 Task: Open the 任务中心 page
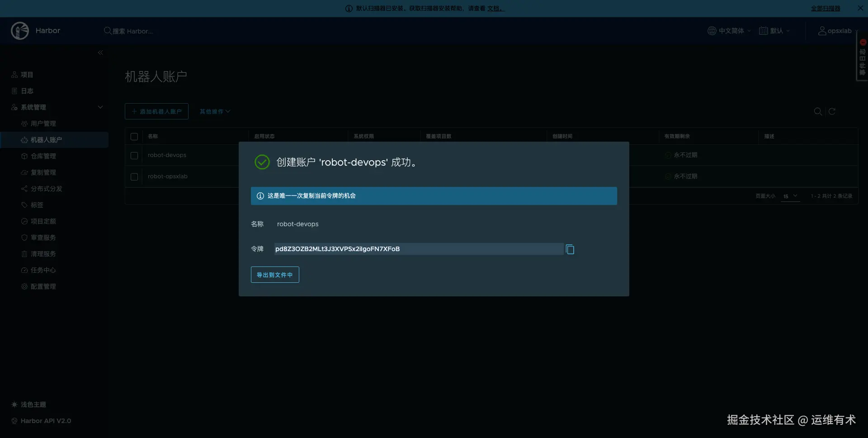(42, 270)
